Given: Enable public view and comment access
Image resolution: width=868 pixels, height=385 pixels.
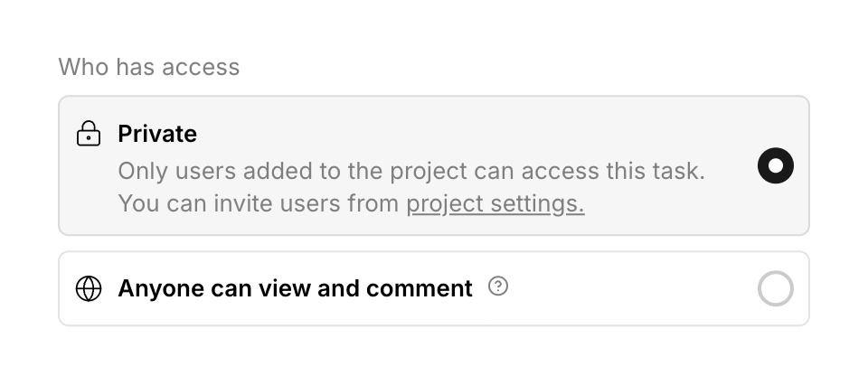Looking at the screenshot, I should (x=775, y=289).
